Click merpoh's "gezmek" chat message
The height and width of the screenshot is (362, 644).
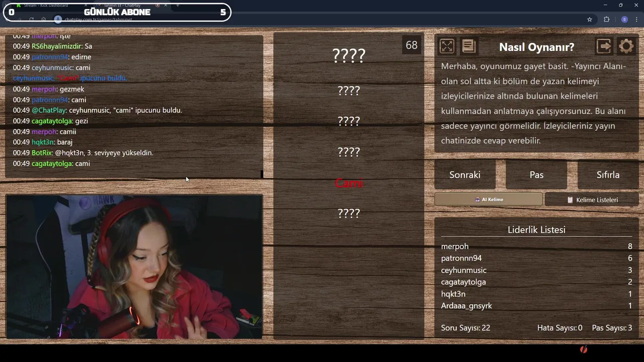(48, 89)
